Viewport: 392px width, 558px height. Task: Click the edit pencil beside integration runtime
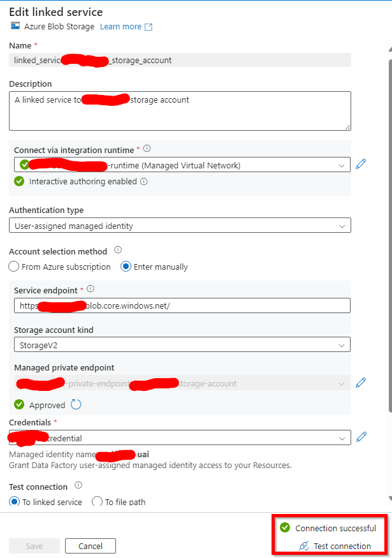(361, 164)
